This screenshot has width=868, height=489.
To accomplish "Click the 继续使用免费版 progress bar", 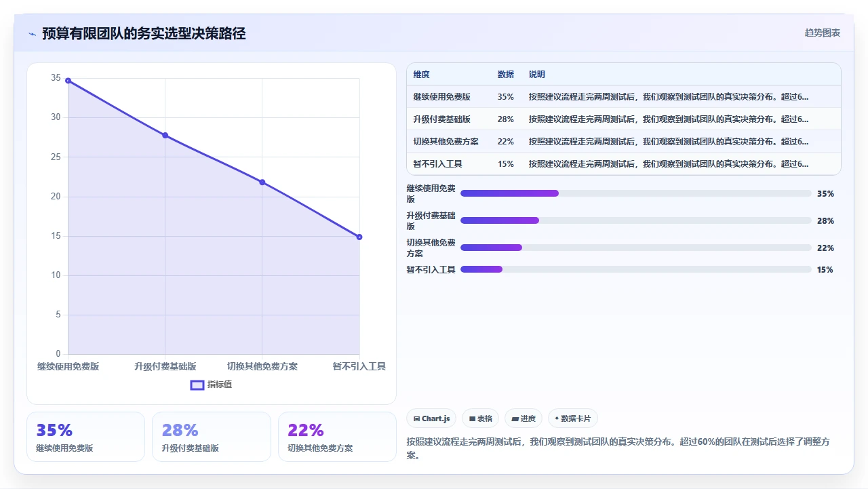I will tap(636, 193).
